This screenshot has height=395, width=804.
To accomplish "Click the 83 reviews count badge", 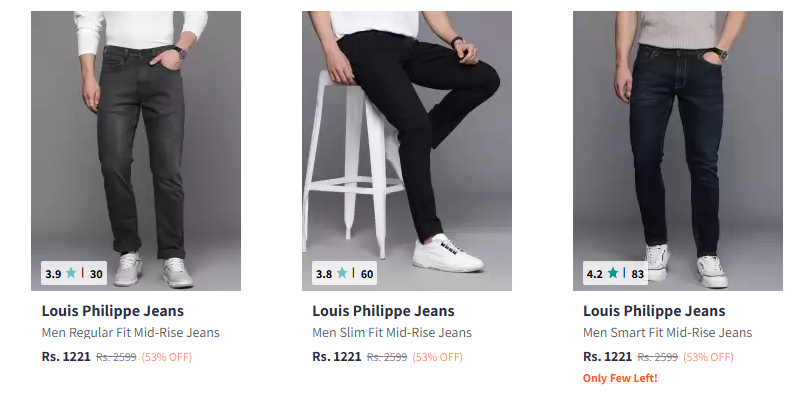I will 638,274.
